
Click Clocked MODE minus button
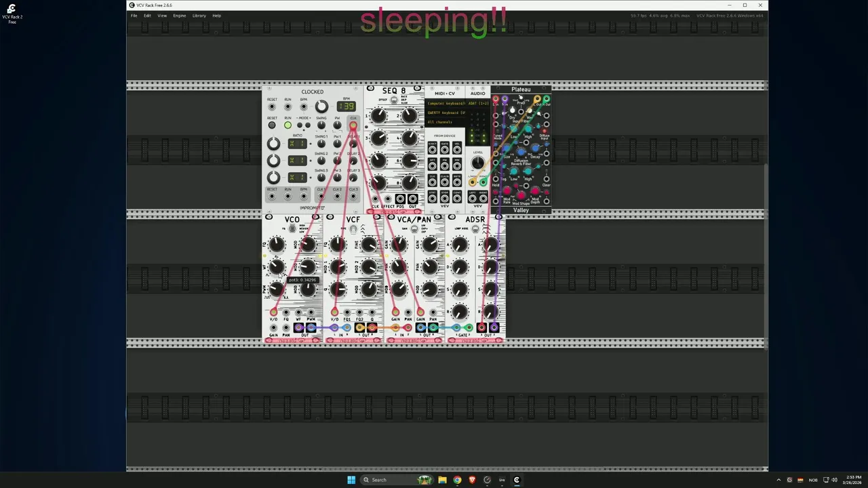click(300, 125)
